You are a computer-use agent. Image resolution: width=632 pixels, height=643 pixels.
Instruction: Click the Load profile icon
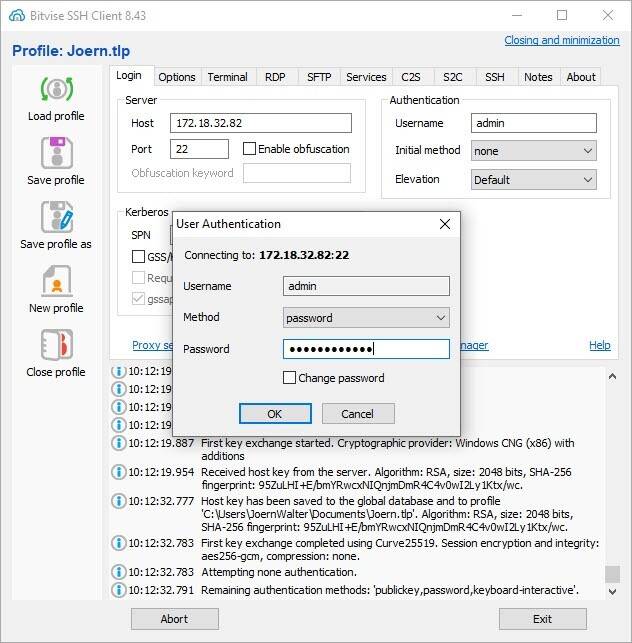tap(56, 89)
